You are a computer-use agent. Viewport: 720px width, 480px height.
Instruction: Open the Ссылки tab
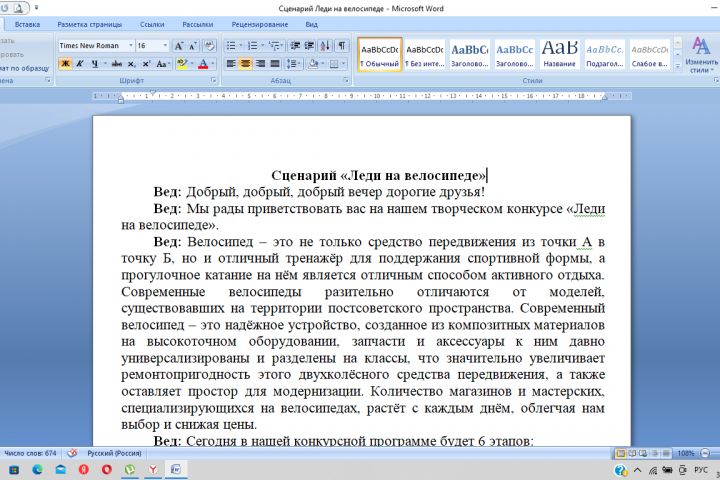point(152,24)
